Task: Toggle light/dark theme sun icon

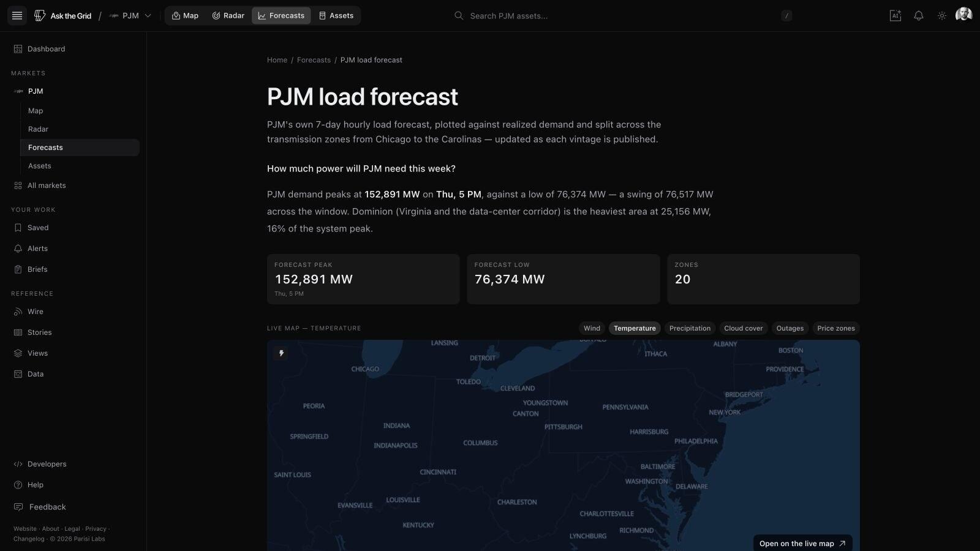Action: [942, 16]
